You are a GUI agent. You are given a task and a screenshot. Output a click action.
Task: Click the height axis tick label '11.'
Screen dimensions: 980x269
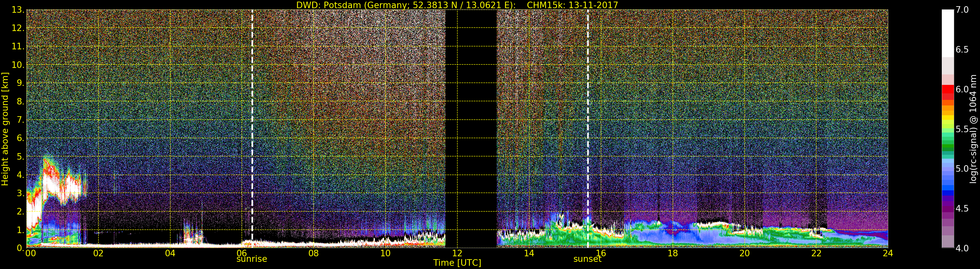[x=18, y=46]
